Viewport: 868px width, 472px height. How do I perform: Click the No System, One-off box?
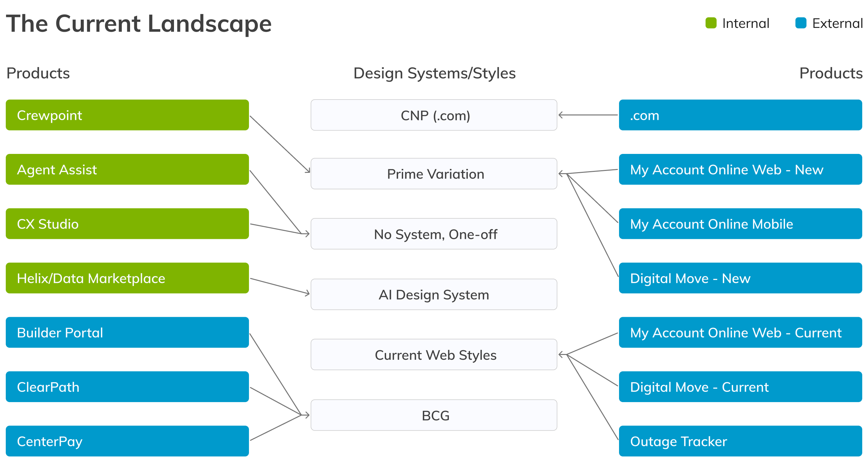[434, 234]
